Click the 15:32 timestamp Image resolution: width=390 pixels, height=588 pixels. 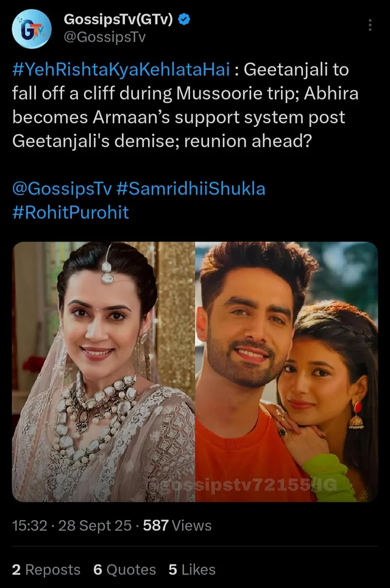tap(30, 525)
